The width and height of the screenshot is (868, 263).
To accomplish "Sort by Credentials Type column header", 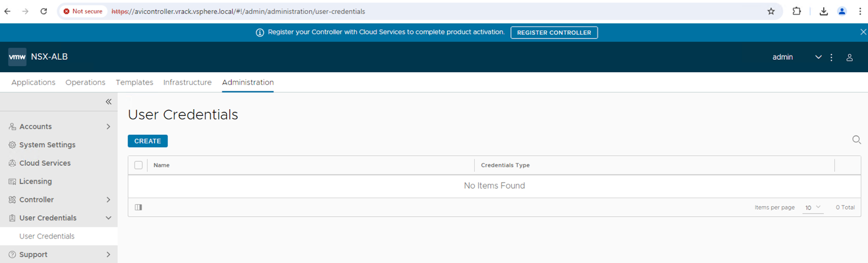I will coord(505,165).
